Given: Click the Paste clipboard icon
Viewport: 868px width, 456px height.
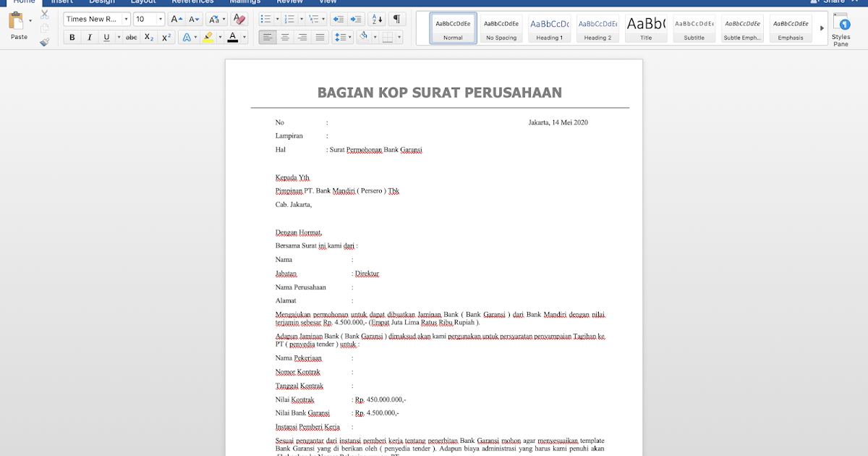Looking at the screenshot, I should (x=17, y=22).
